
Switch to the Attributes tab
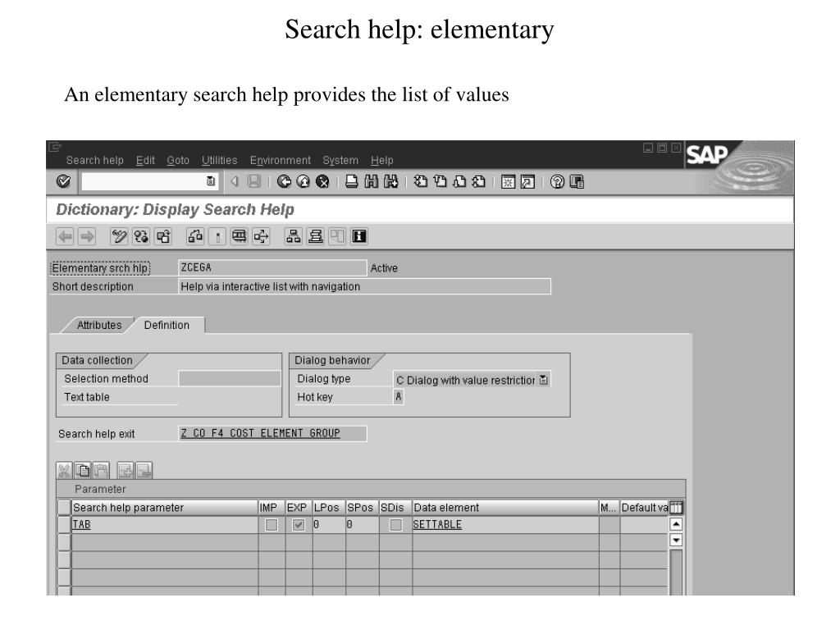(x=99, y=325)
